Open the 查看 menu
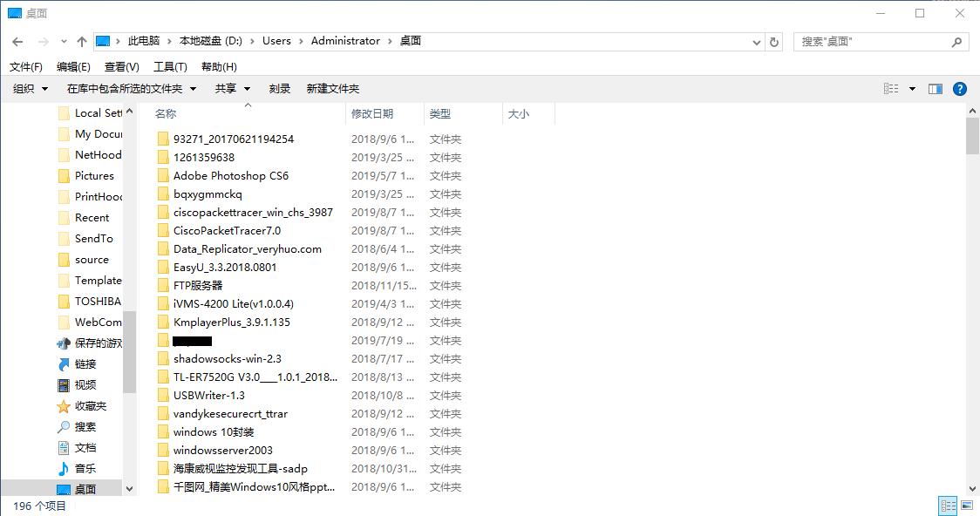Viewport: 980px width, 516px height. coord(121,66)
